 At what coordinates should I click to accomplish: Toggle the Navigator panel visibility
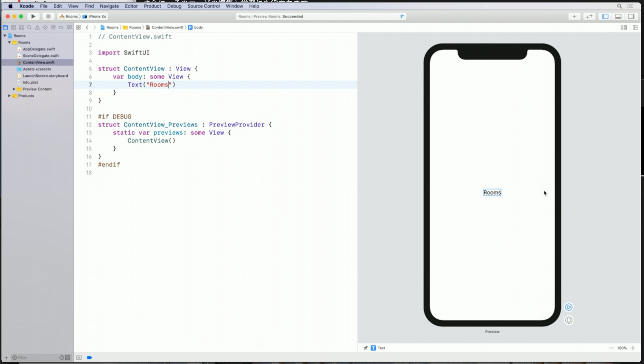point(605,16)
